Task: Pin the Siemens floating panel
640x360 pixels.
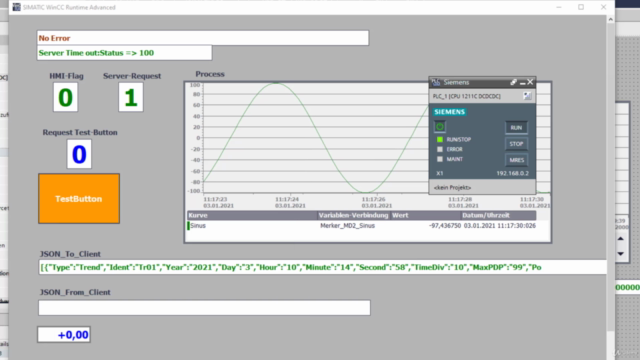Action: 513,82
